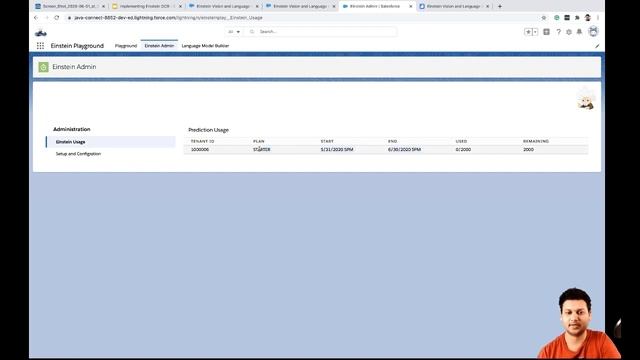640x360 pixels.
Task: Click the remaining value 2000 cell
Action: pyautogui.click(x=529, y=150)
